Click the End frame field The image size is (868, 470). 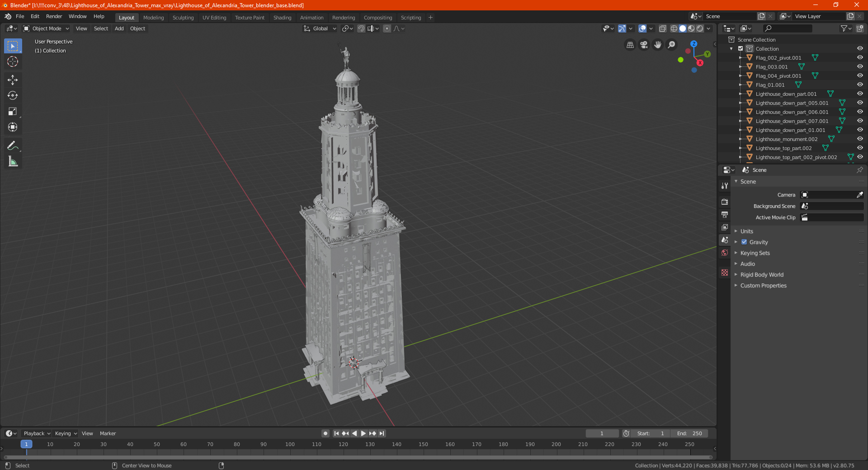point(689,433)
